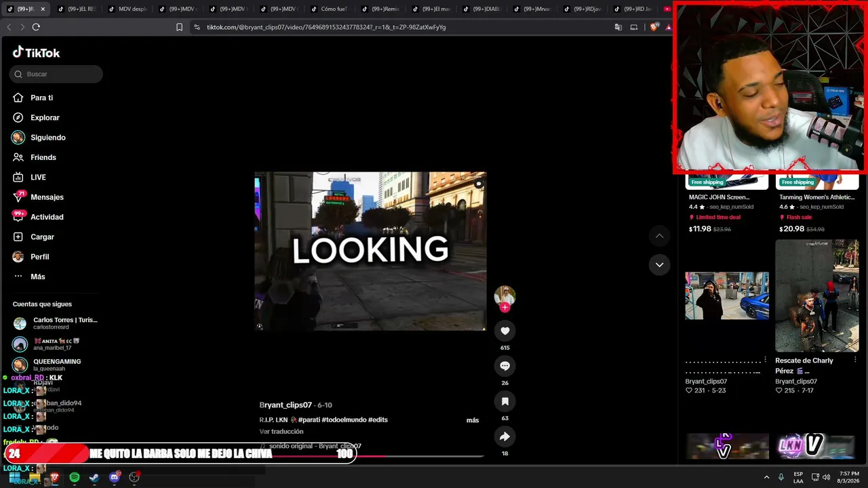Viewport: 868px width, 488px height.
Task: Click the Friends people icon
Action: coord(18,157)
